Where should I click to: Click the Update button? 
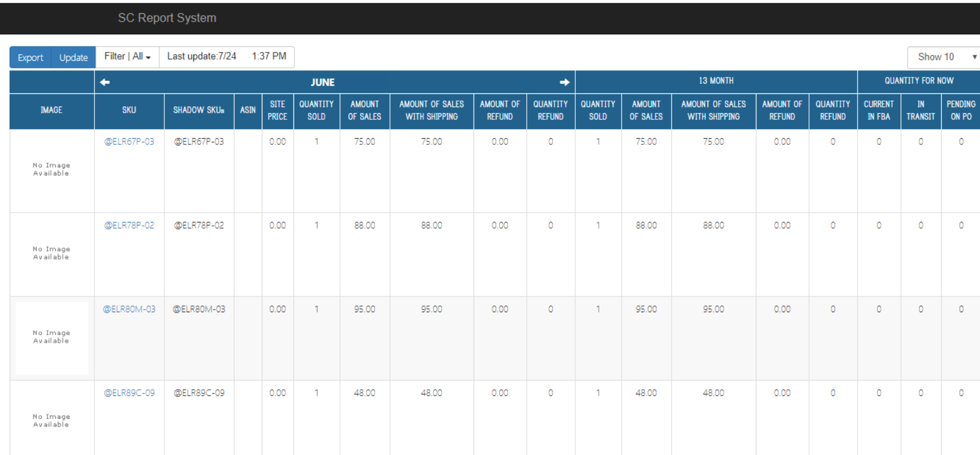73,58
